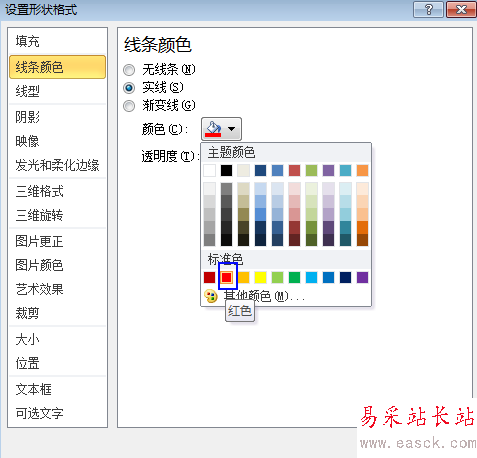
Task: Close the 设置形状格式 dialog
Action: [461, 9]
